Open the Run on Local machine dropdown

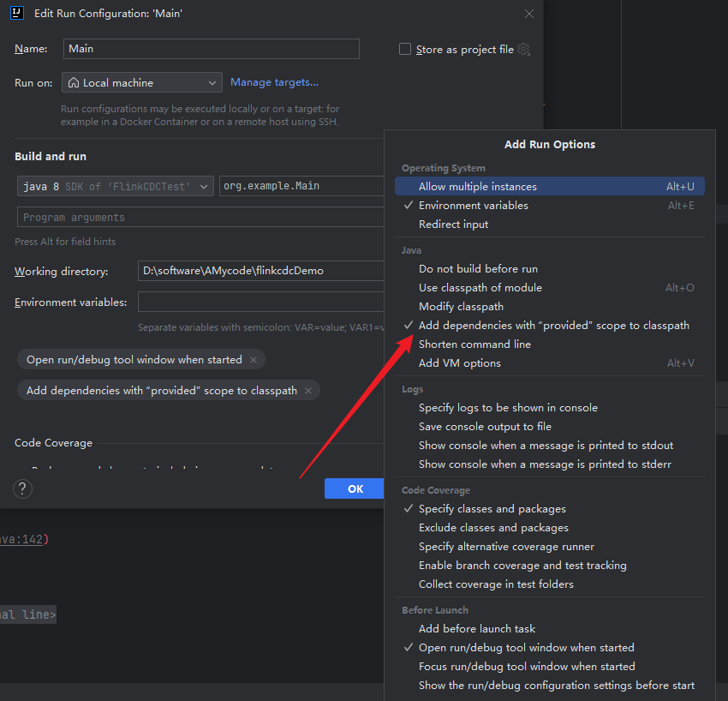(x=141, y=83)
